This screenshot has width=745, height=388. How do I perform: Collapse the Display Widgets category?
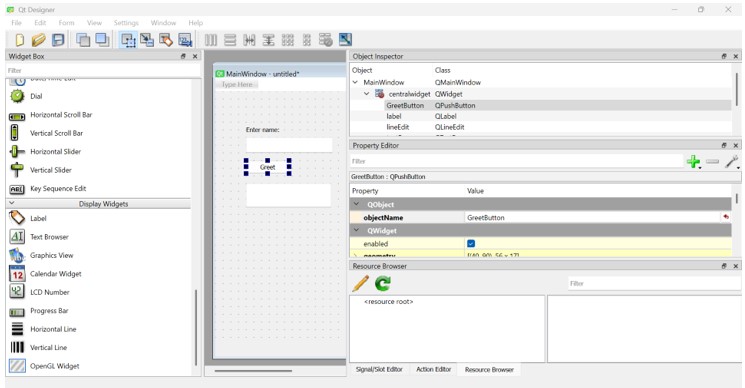coord(12,203)
